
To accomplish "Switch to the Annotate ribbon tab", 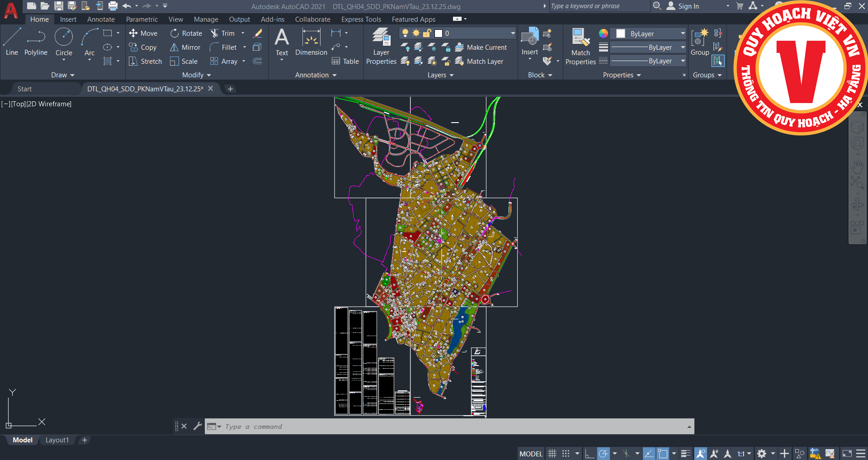I will click(x=101, y=19).
